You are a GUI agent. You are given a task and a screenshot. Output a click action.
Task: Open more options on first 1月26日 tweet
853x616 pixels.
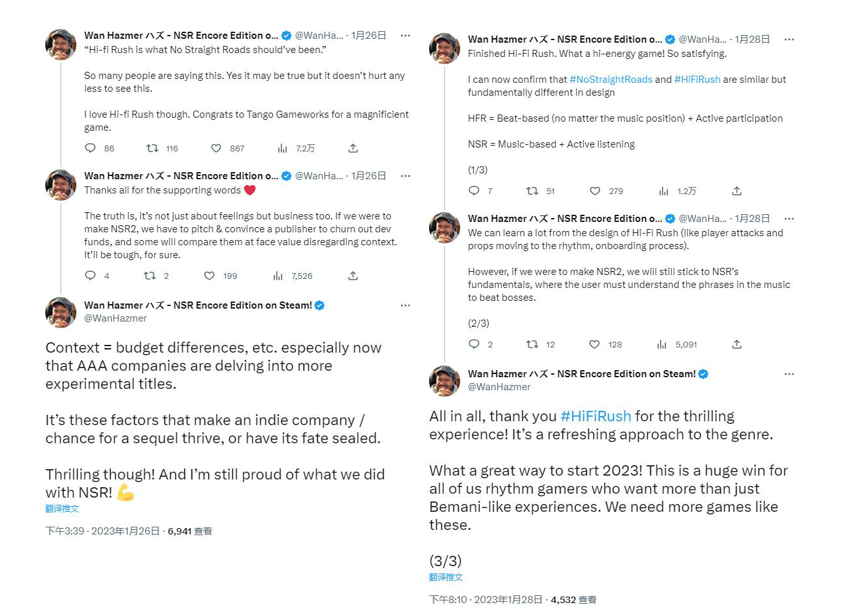coord(405,36)
